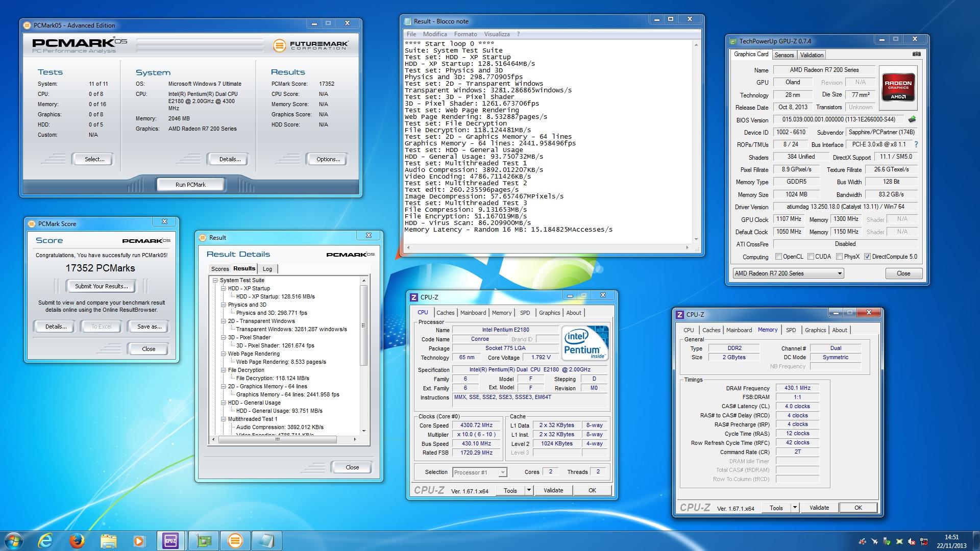The width and height of the screenshot is (980, 551).
Task: Click the PCMark Score window title icon
Action: [x=32, y=223]
